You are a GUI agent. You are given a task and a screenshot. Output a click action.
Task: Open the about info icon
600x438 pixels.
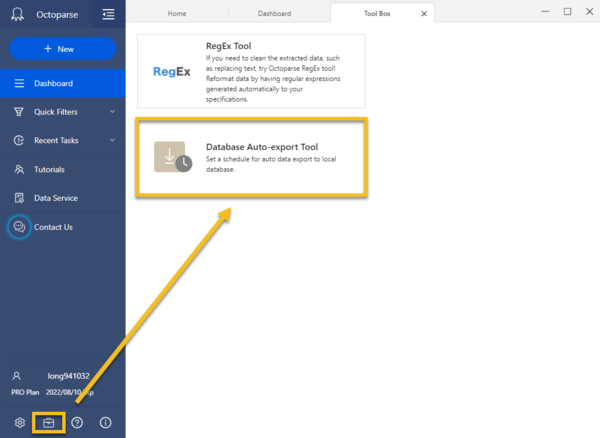pyautogui.click(x=106, y=422)
